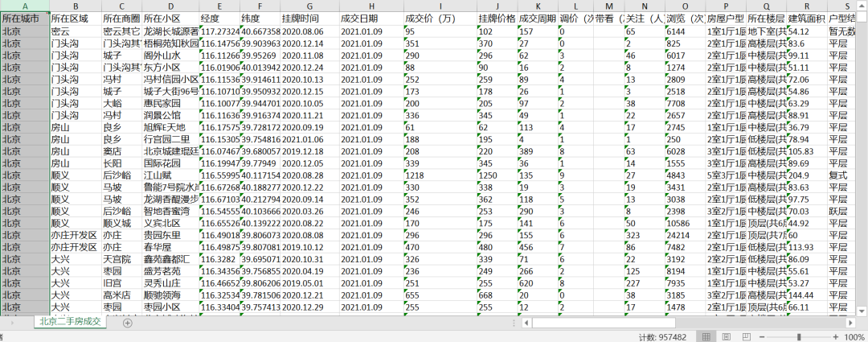Click the 所在城市 header cell
This screenshot has width=868, height=342.
point(25,19)
